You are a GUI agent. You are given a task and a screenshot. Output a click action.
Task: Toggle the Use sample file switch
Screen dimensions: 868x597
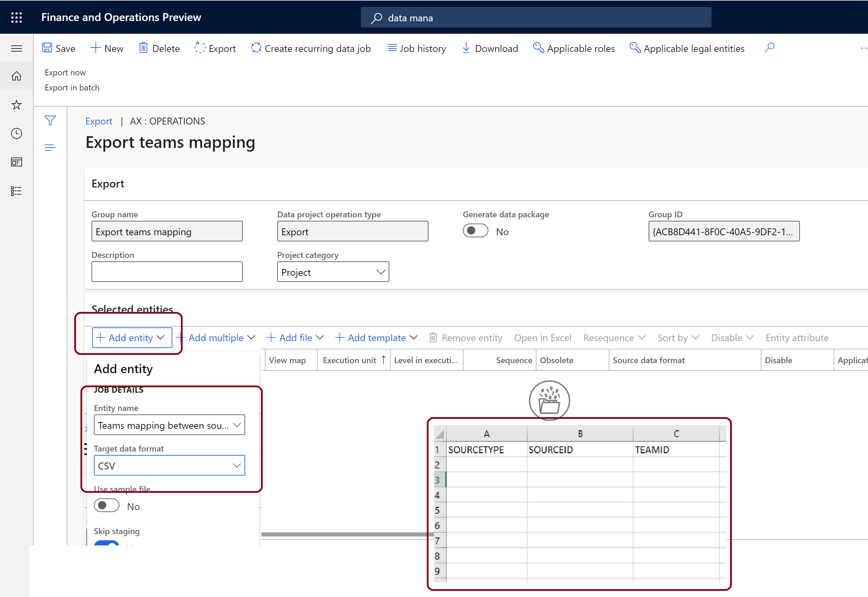(106, 505)
